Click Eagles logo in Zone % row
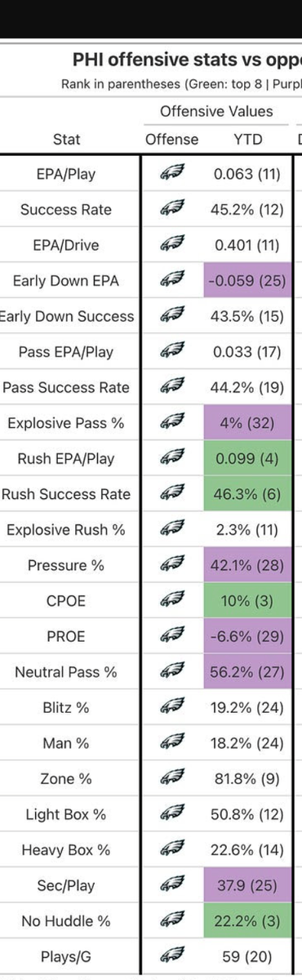This screenshot has height=980, width=302. pyautogui.click(x=172, y=778)
